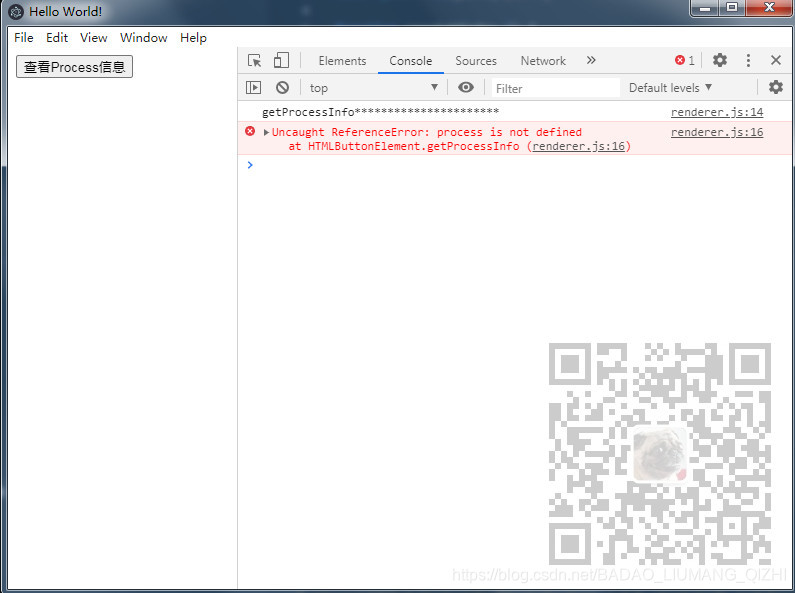Open the DevTools three-dot customize menu
Viewport: 795px width, 593px height.
[x=748, y=60]
